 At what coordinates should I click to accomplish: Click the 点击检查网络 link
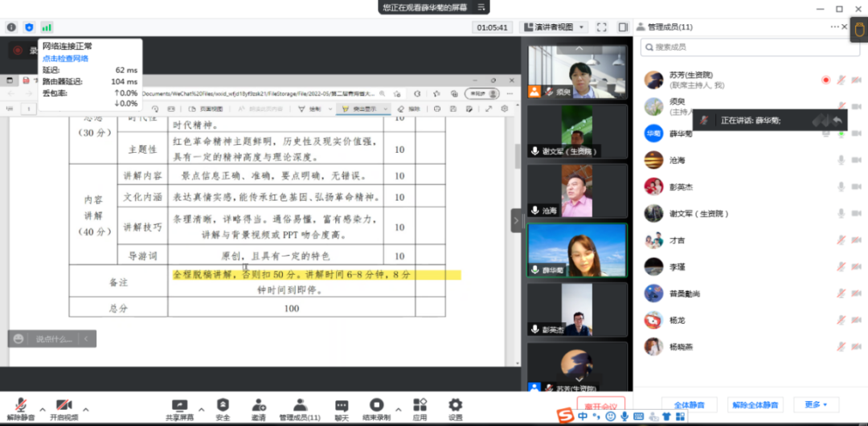tap(65, 59)
